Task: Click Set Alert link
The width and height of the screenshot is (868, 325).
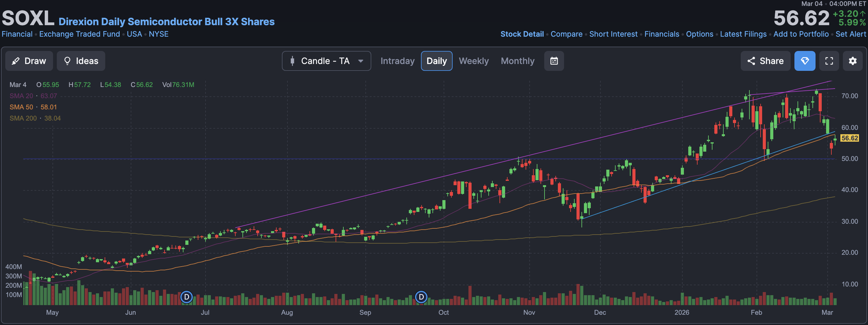Action: click(x=851, y=34)
